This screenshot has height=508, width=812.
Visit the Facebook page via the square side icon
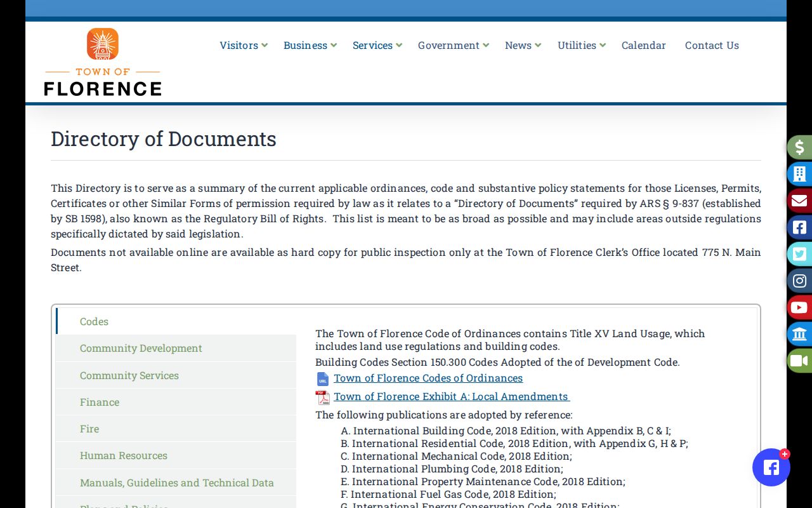[799, 227]
